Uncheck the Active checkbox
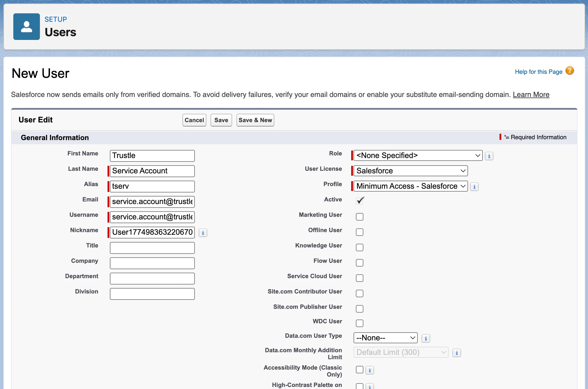The height and width of the screenshot is (389, 588). point(360,200)
